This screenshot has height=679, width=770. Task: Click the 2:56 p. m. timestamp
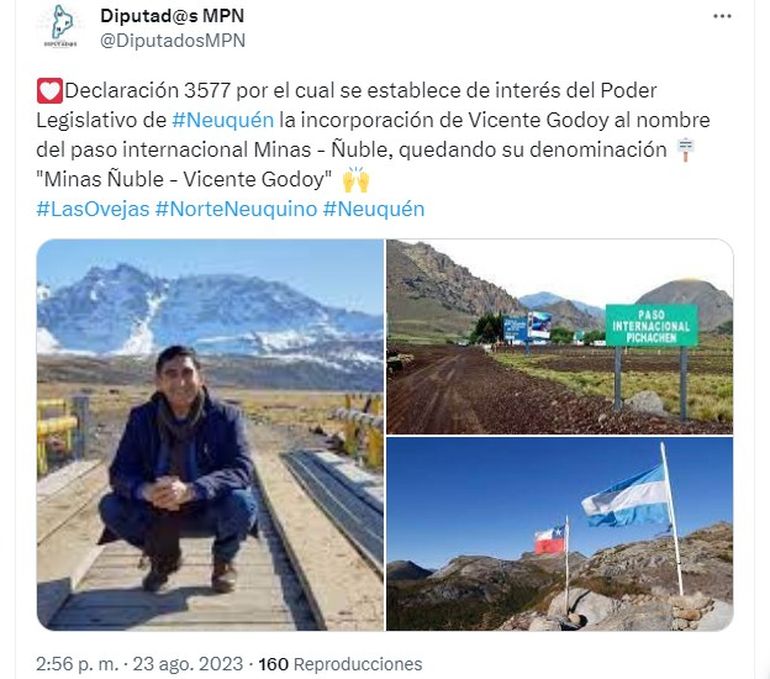77,664
